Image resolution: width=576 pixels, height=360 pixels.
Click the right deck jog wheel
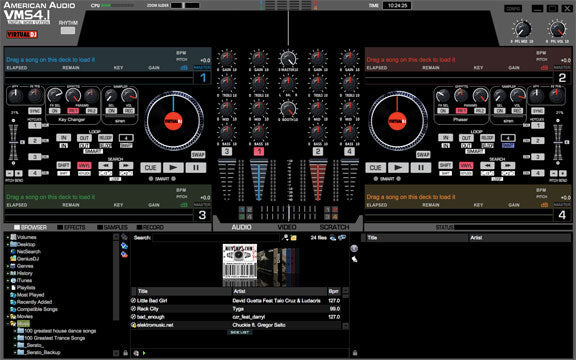[x=398, y=120]
